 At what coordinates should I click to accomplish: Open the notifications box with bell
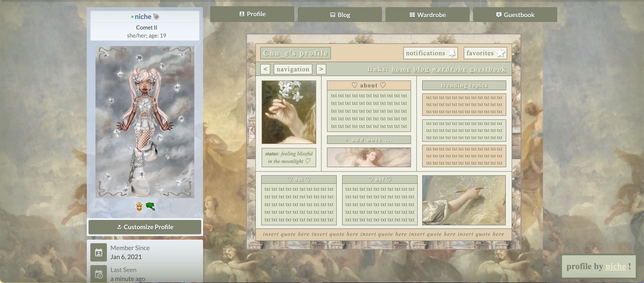[x=430, y=53]
